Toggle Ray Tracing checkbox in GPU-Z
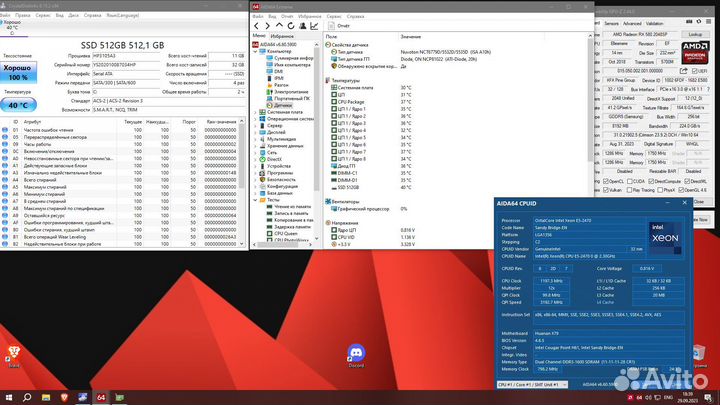This screenshot has width=720, height=405. [x=630, y=190]
